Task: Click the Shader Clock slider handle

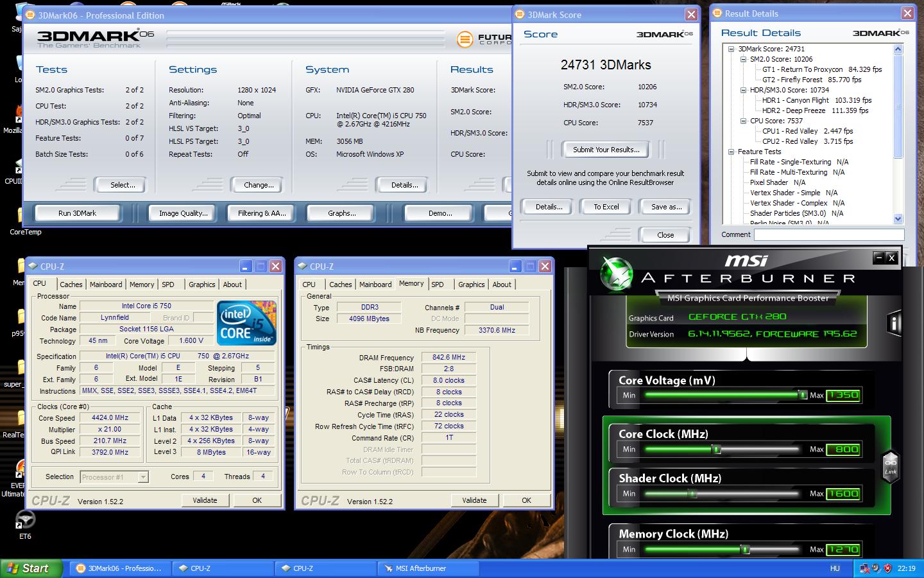Action: pyautogui.click(x=692, y=493)
